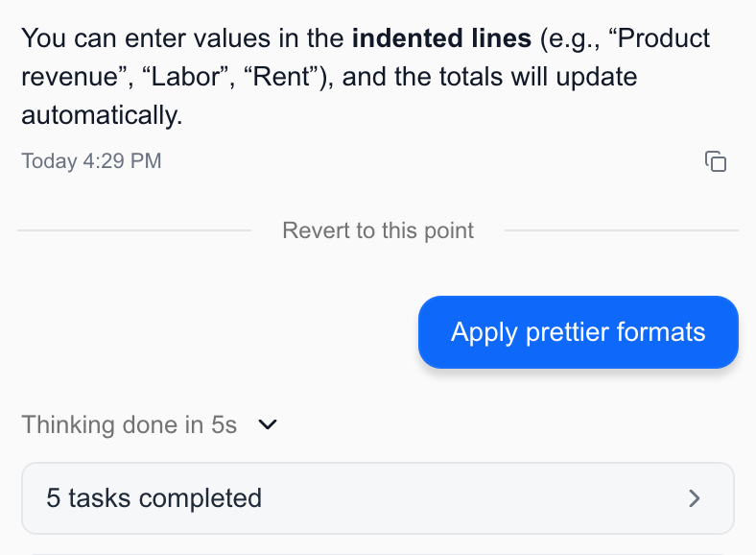756x555 pixels.
Task: Click the bold "indented lines" text
Action: click(441, 39)
